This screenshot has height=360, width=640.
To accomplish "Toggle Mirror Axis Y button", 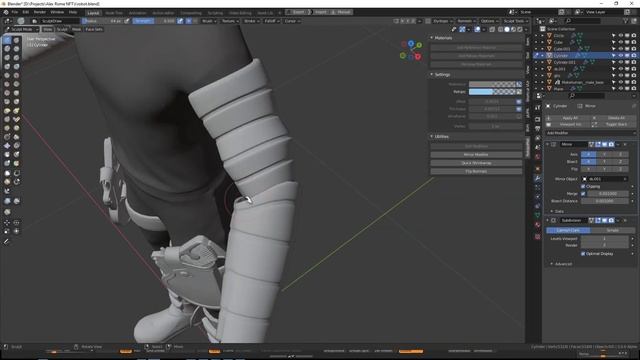I will tap(604, 154).
